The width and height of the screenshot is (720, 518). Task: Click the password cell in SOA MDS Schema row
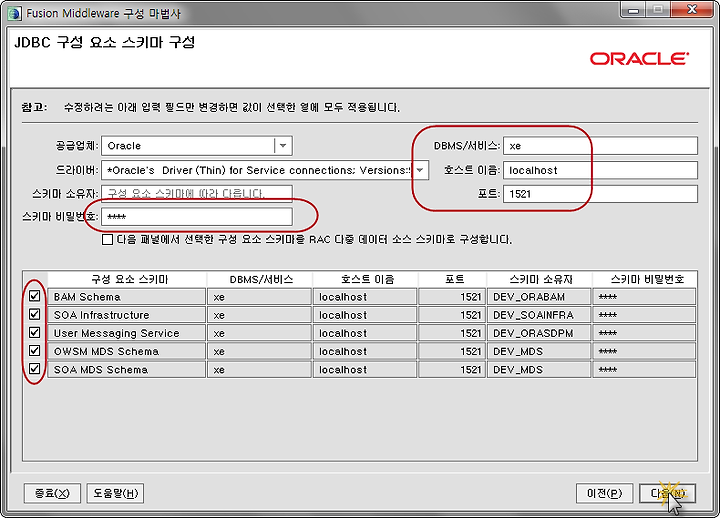click(644, 370)
